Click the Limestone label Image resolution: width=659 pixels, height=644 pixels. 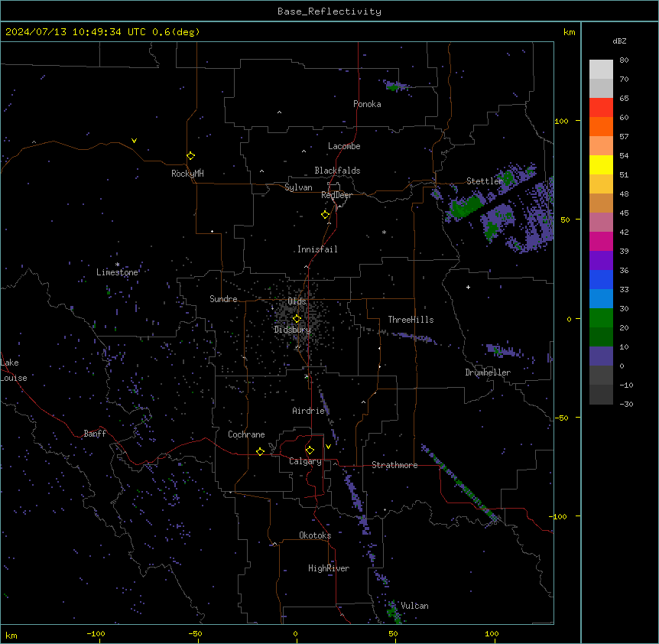[117, 272]
